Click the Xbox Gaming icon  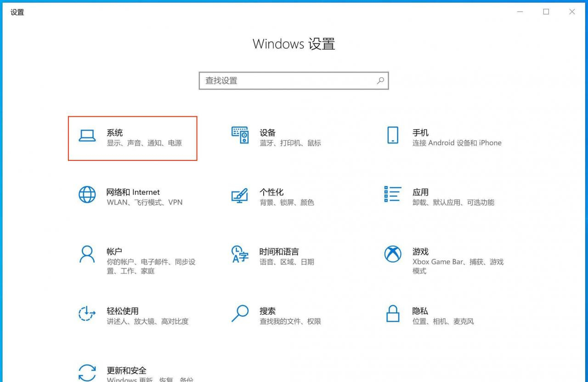393,254
